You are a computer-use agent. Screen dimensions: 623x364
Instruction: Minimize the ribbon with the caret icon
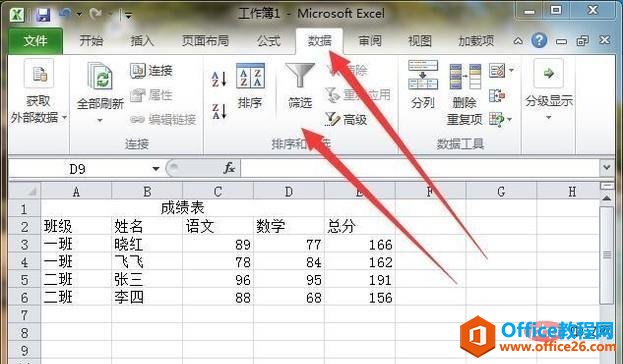pos(518,41)
